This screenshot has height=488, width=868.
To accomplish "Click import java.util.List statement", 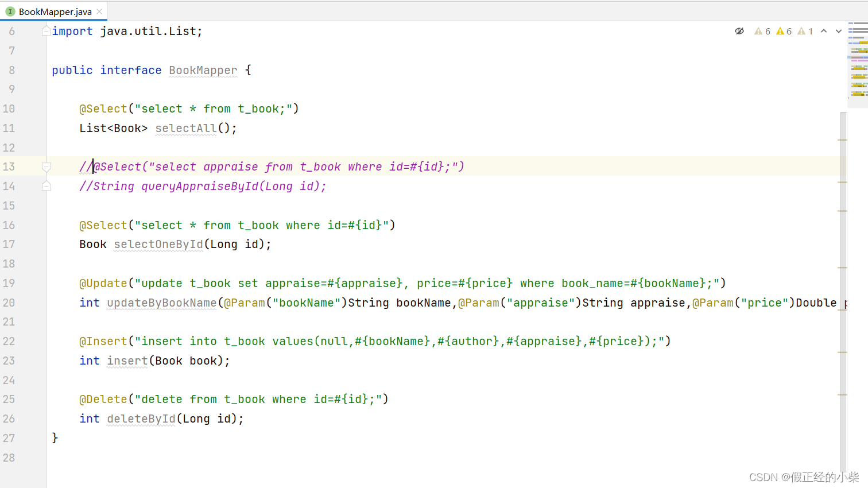I will coord(127,31).
